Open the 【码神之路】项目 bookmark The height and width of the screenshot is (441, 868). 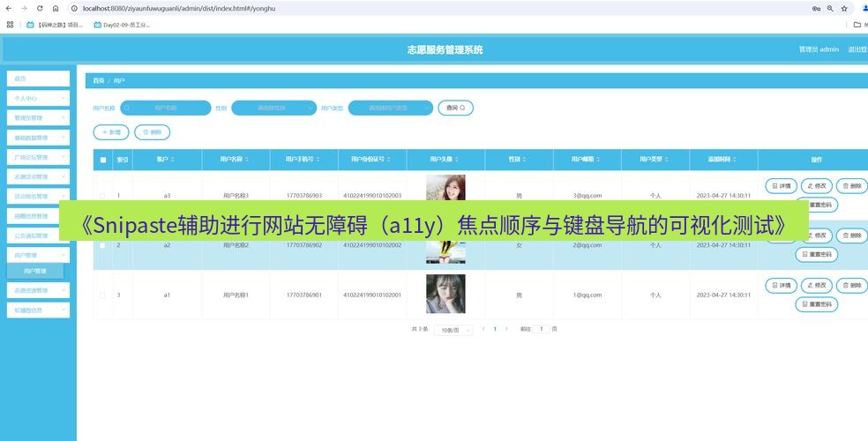55,25
